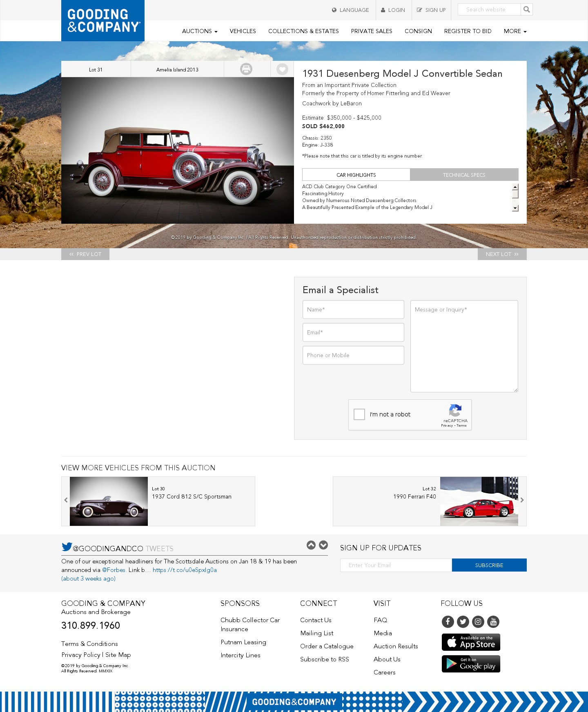588x712 pixels.
Task: Expand the More dropdown menu
Action: 515,31
